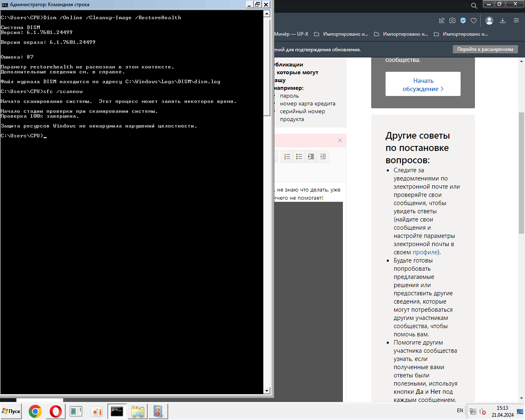Click the 'номер карта кредита' list item
The height and width of the screenshot is (420, 525).
coord(308,104)
